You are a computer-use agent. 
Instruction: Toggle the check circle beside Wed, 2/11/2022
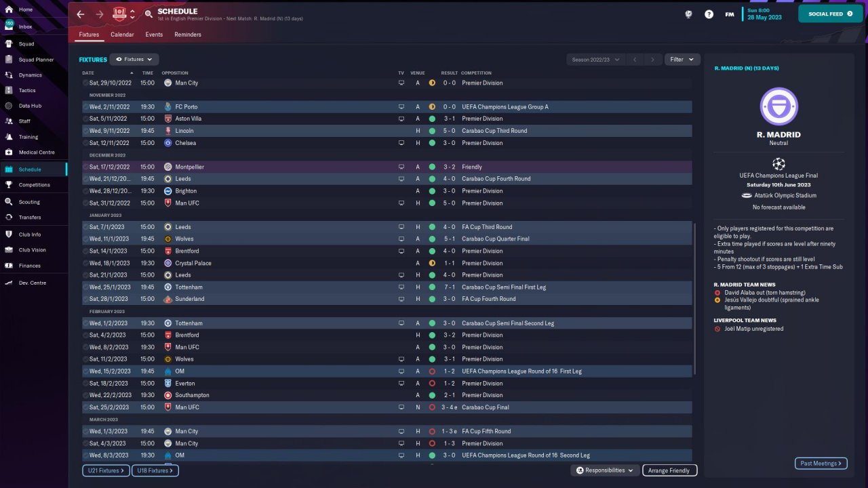85,106
